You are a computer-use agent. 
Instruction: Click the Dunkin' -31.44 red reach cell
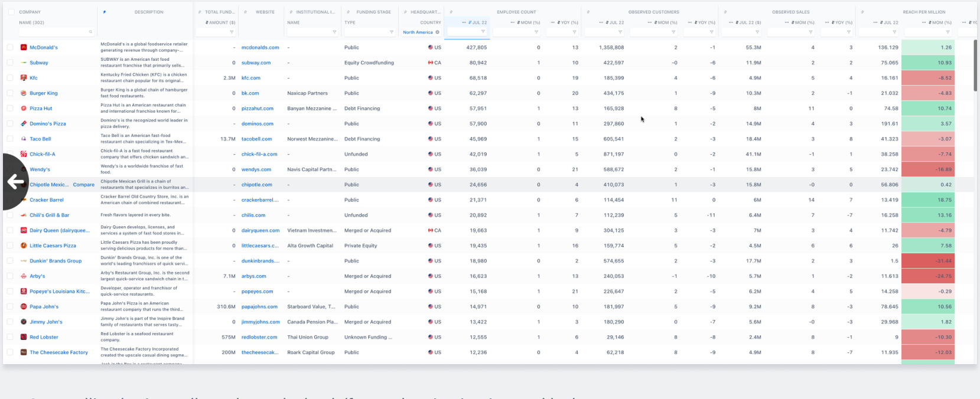coord(929,261)
